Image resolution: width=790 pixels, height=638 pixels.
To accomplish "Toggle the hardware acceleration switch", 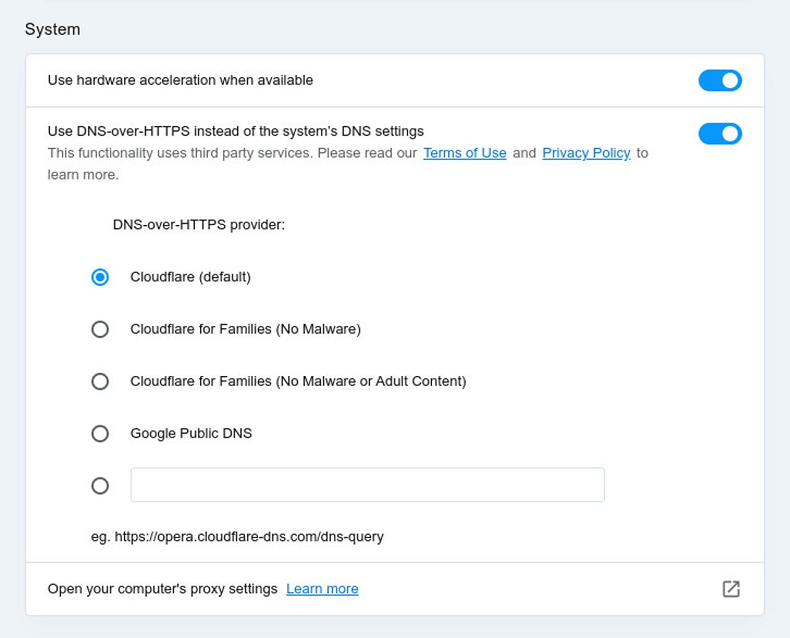I will point(720,80).
